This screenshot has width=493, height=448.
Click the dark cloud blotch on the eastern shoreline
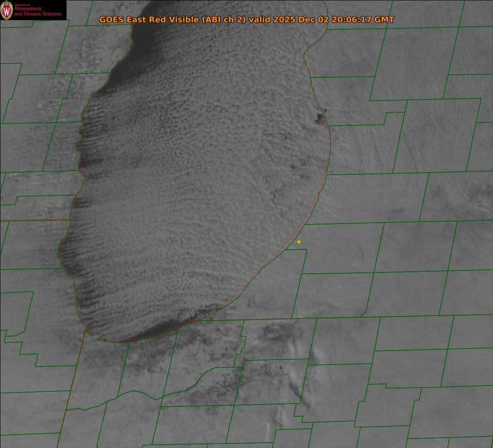[x=319, y=119]
